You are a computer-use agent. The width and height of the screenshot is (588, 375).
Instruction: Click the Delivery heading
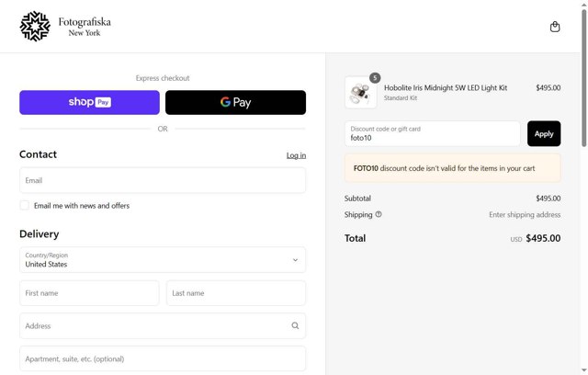tap(39, 233)
